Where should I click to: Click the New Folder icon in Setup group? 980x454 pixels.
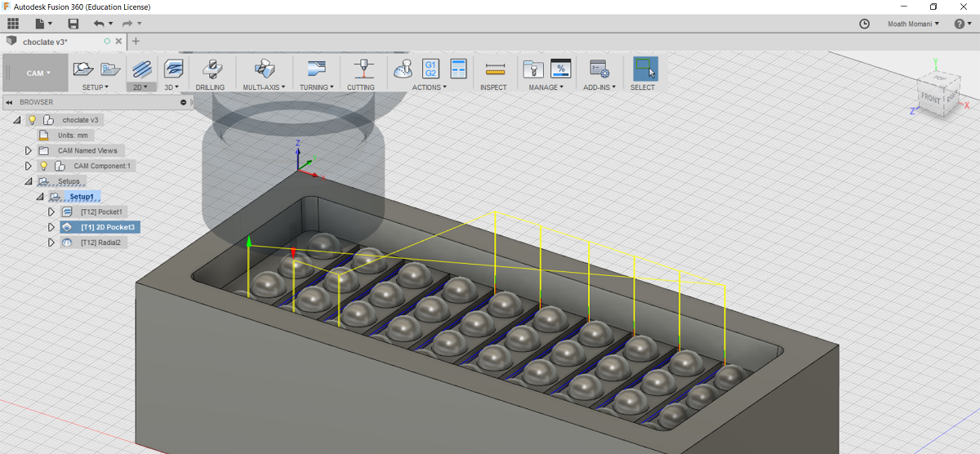(110, 69)
